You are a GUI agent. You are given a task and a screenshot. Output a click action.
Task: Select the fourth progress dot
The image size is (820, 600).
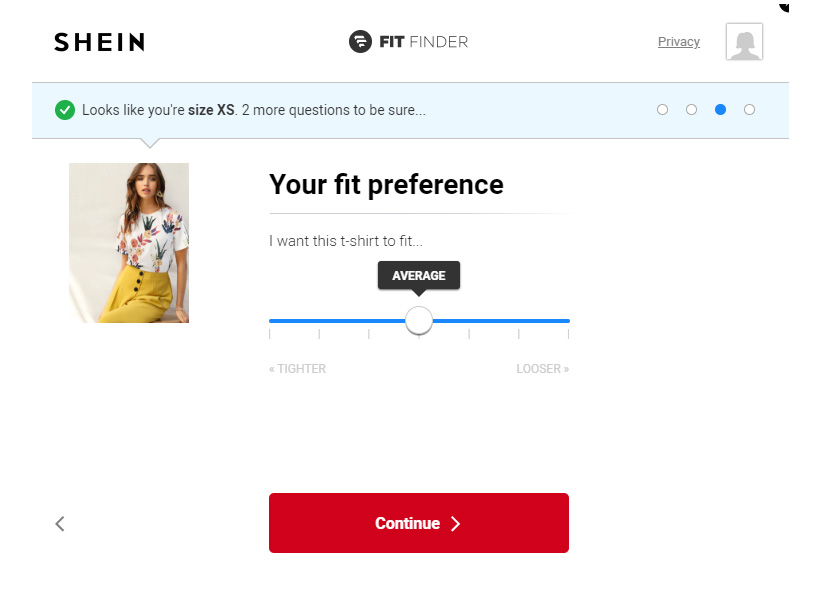[x=749, y=109]
